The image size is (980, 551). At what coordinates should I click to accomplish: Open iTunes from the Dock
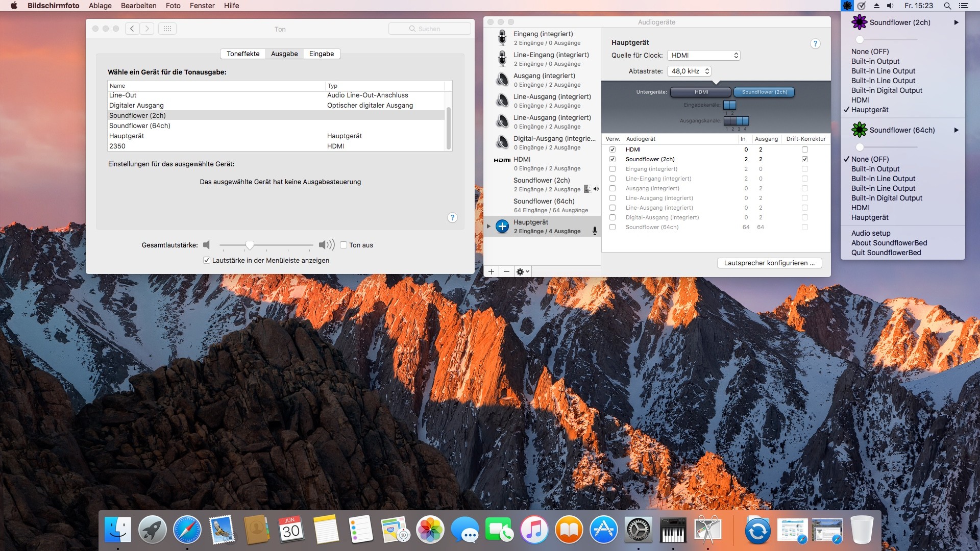click(534, 531)
